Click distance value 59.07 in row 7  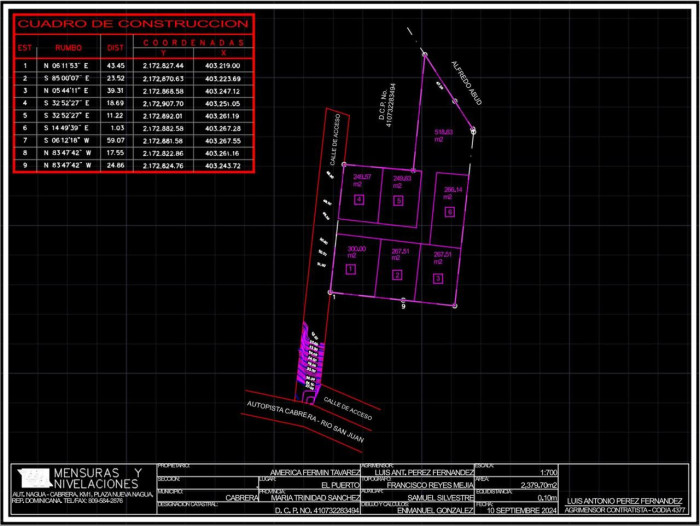click(115, 141)
